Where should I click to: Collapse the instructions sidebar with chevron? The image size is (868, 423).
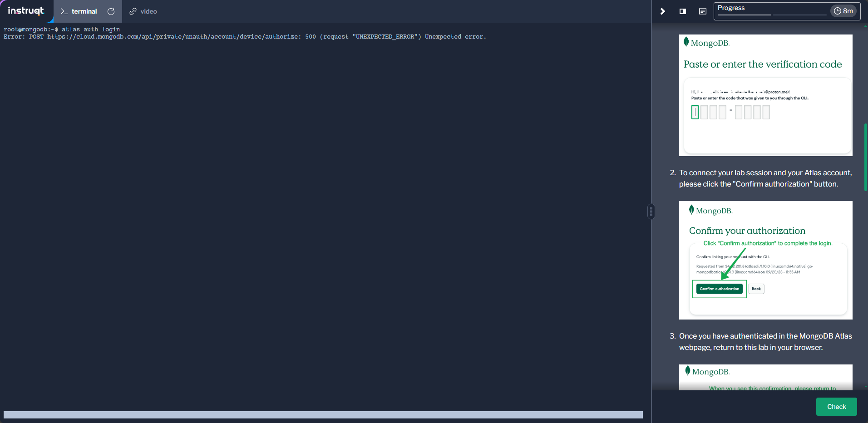[x=663, y=11]
